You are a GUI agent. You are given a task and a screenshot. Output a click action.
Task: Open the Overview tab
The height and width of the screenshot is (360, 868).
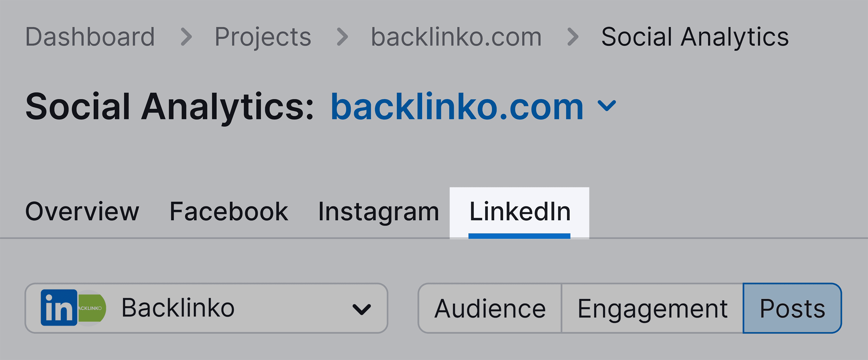pyautogui.click(x=82, y=212)
